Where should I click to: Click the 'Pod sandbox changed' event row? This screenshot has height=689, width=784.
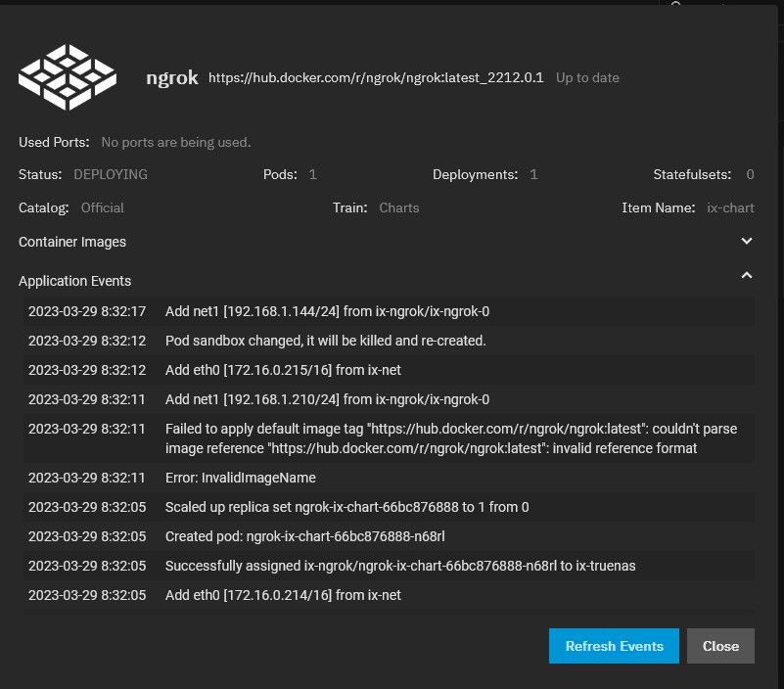pyautogui.click(x=389, y=341)
